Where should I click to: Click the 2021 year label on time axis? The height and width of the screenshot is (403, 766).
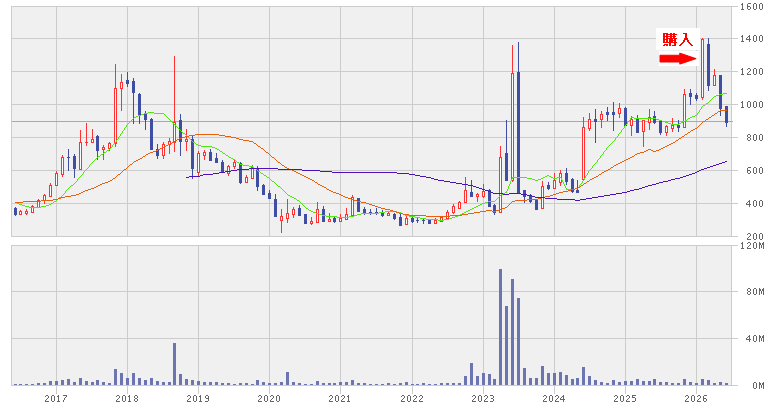(340, 399)
